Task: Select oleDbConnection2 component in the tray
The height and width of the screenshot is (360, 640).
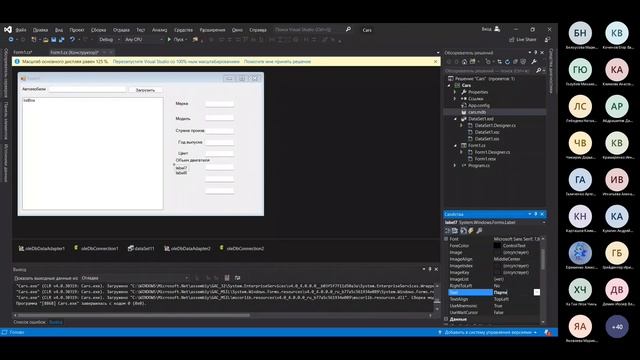Action: pyautogui.click(x=242, y=248)
